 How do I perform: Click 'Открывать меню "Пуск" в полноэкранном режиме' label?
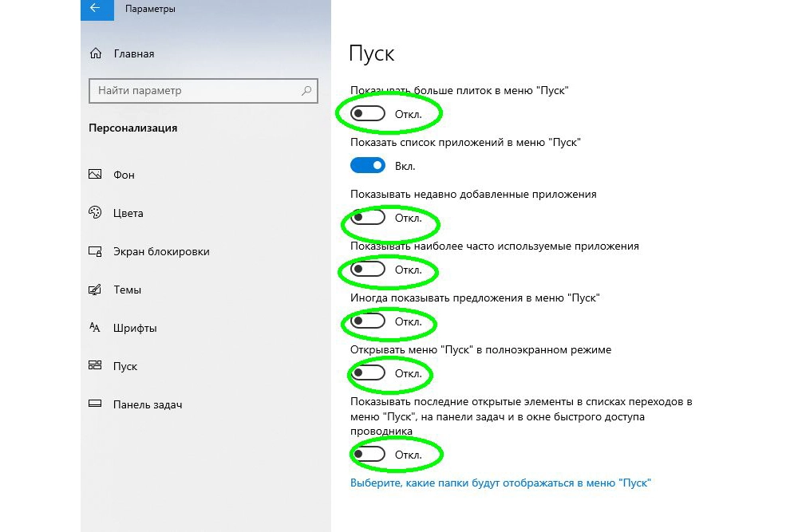(x=480, y=349)
